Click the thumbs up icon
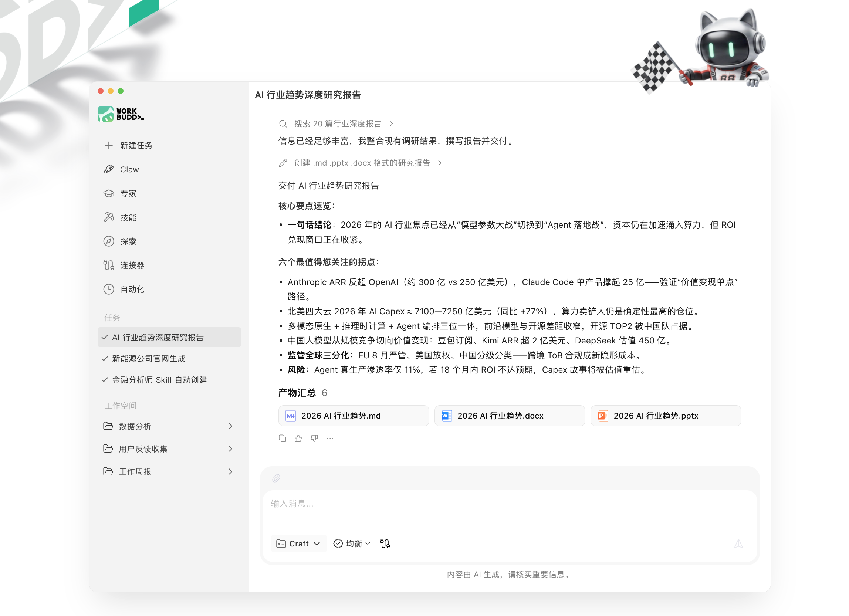 [298, 438]
